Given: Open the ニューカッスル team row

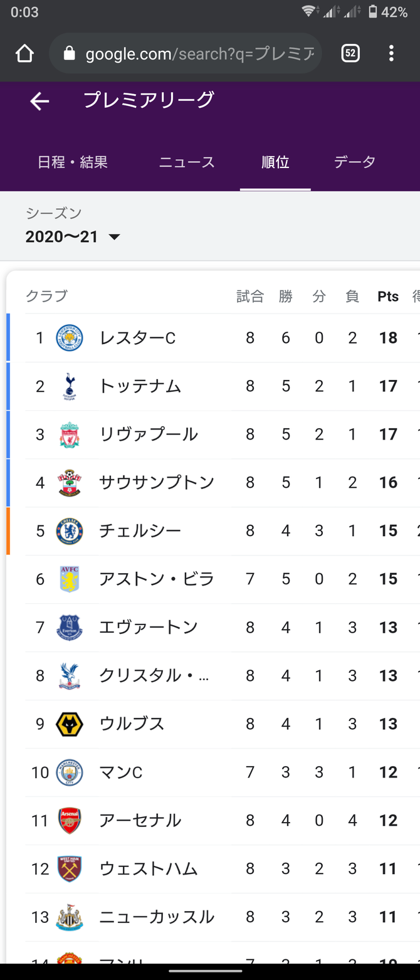Looking at the screenshot, I should click(x=157, y=917).
